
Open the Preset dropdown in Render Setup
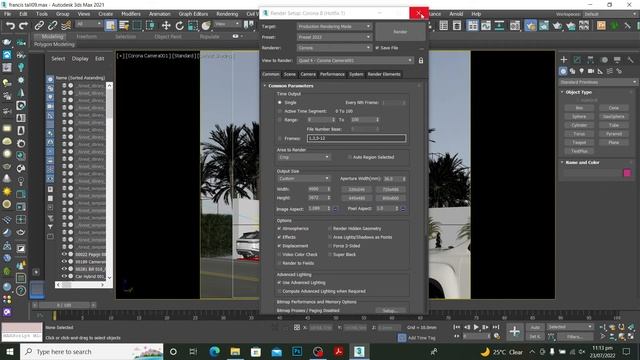[x=334, y=37]
